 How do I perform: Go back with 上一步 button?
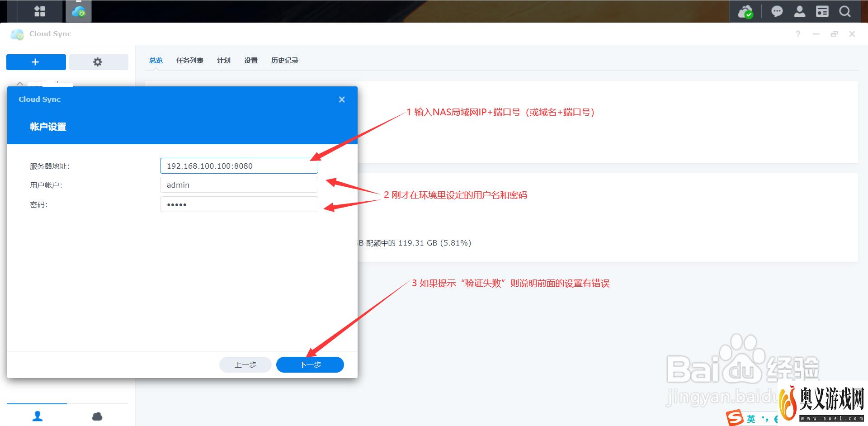245,364
